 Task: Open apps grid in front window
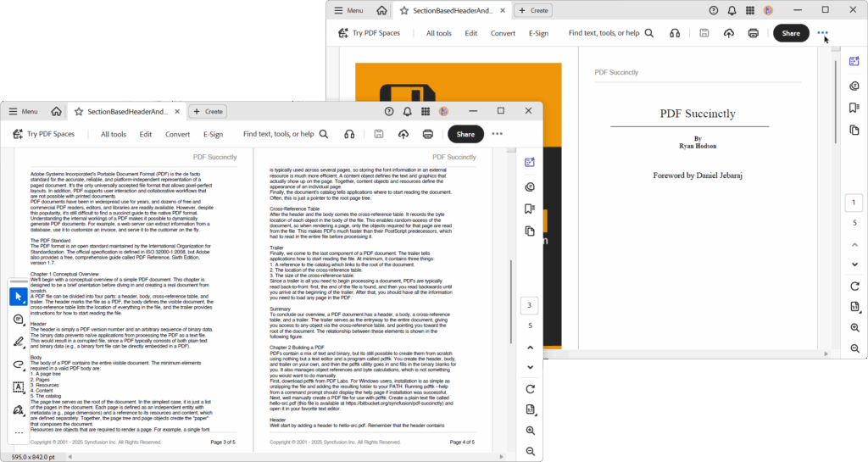pos(426,111)
